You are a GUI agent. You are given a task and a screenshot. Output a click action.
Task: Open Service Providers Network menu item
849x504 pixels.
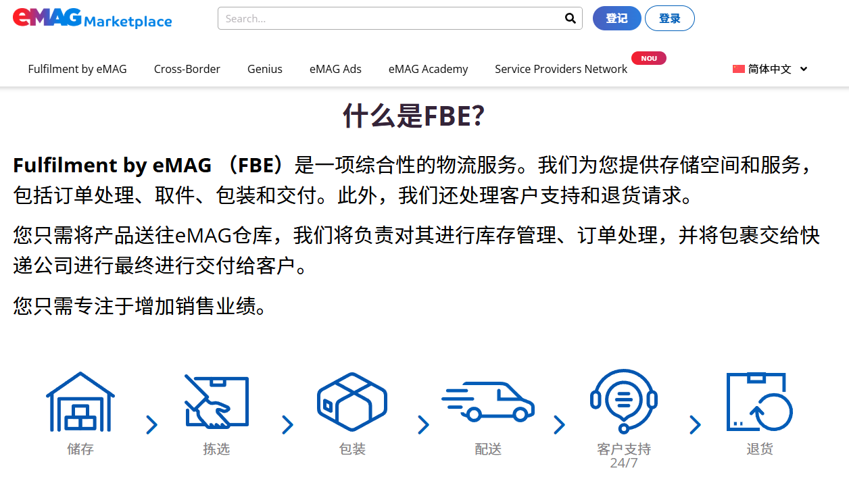click(561, 69)
